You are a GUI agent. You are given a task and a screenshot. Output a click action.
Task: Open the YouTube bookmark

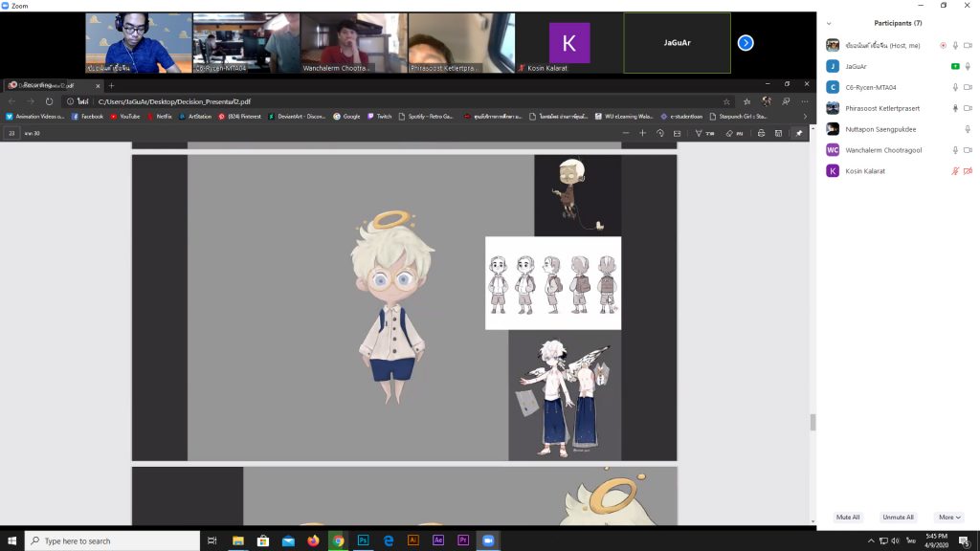pos(124,117)
